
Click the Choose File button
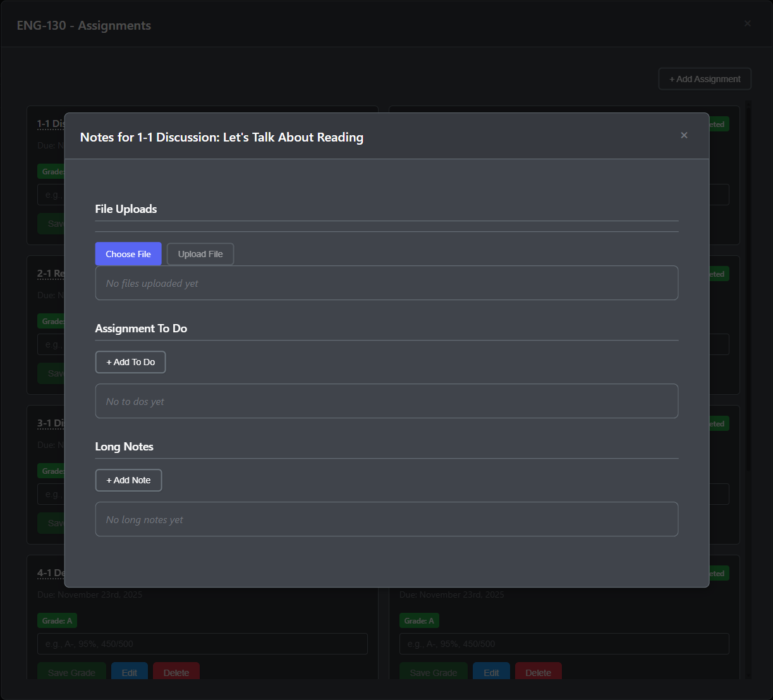point(128,254)
